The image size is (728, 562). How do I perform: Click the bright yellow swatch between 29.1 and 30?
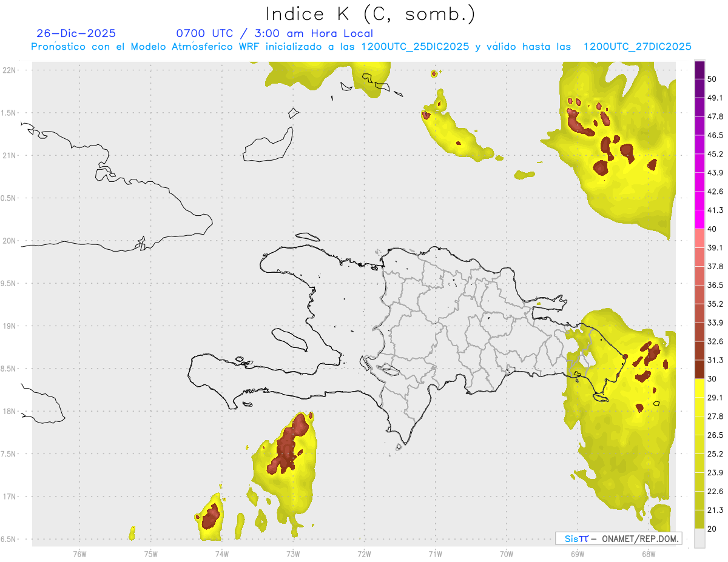[x=699, y=388]
